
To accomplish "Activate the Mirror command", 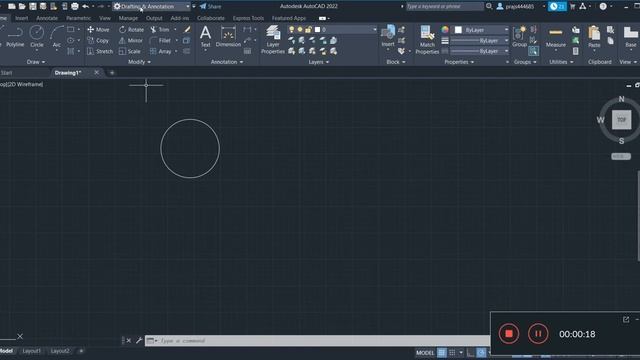I will tap(131, 40).
